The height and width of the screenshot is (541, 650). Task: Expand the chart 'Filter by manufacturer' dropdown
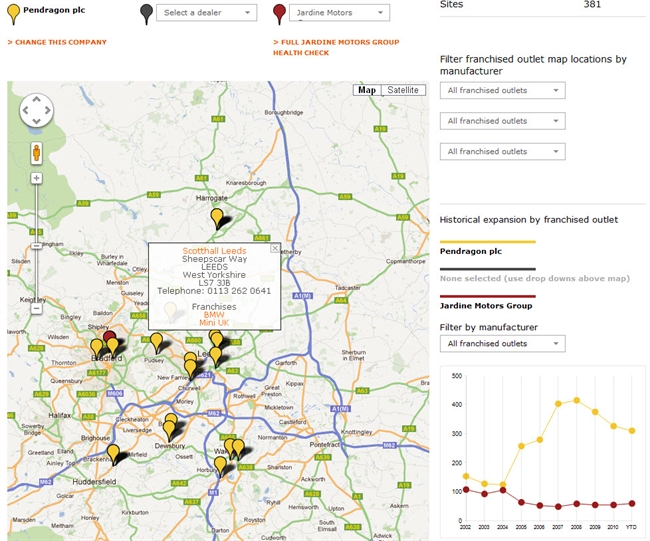click(x=502, y=344)
